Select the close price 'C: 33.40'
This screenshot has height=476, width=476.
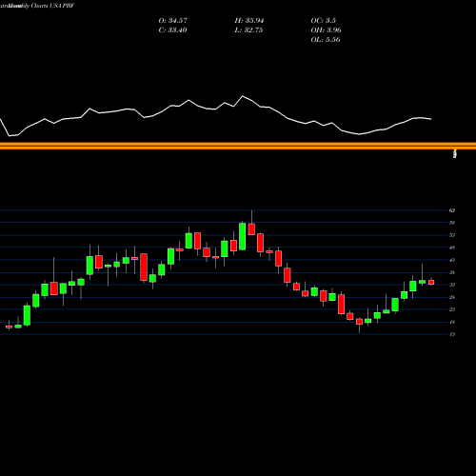pos(172,30)
